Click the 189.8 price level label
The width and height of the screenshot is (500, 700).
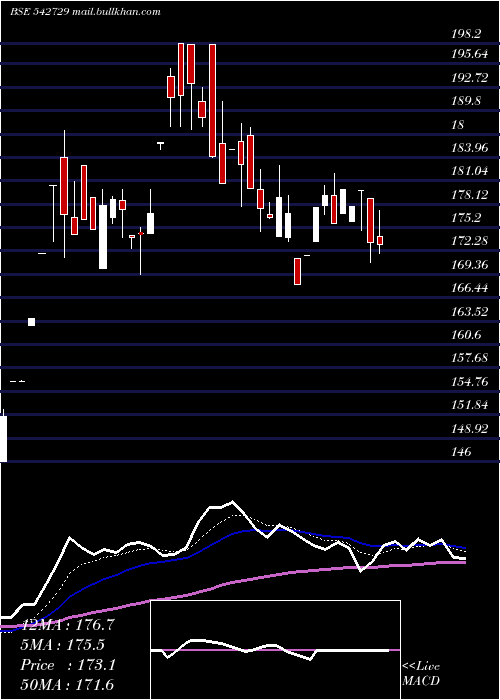pyautogui.click(x=466, y=101)
